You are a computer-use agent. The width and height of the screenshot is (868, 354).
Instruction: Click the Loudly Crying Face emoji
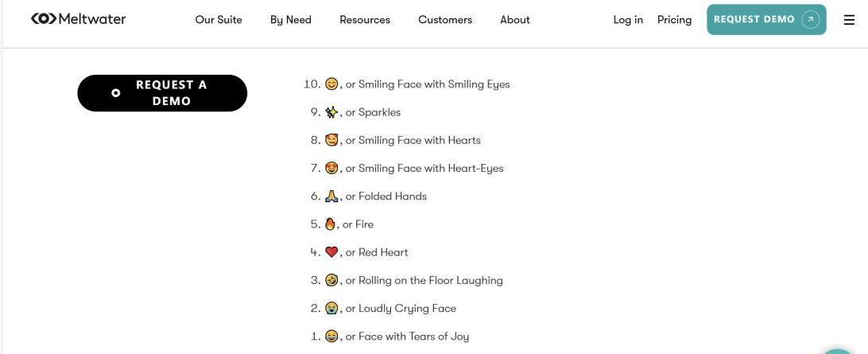pyautogui.click(x=331, y=308)
